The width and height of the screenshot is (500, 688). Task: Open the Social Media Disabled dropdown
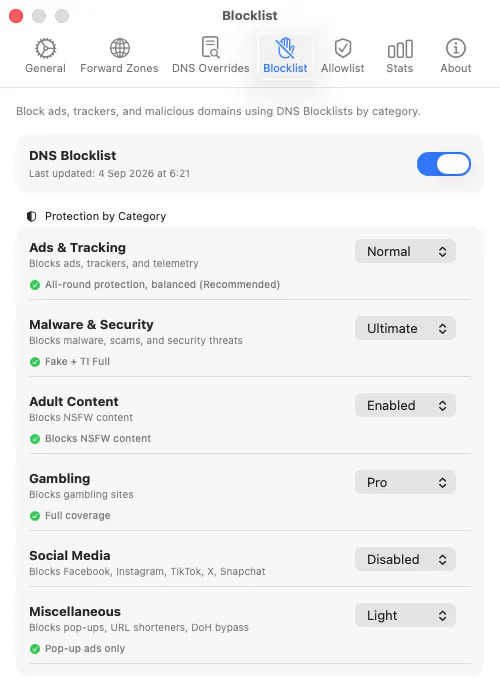click(x=405, y=559)
